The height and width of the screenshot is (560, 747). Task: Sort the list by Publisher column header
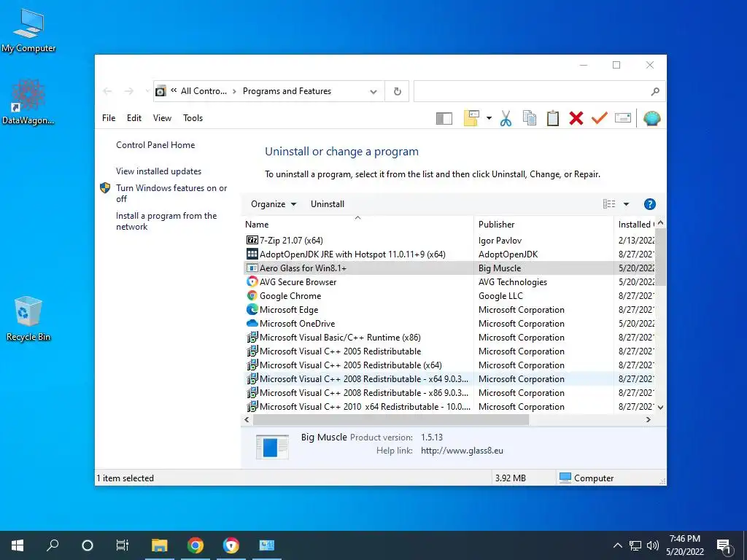[543, 225]
